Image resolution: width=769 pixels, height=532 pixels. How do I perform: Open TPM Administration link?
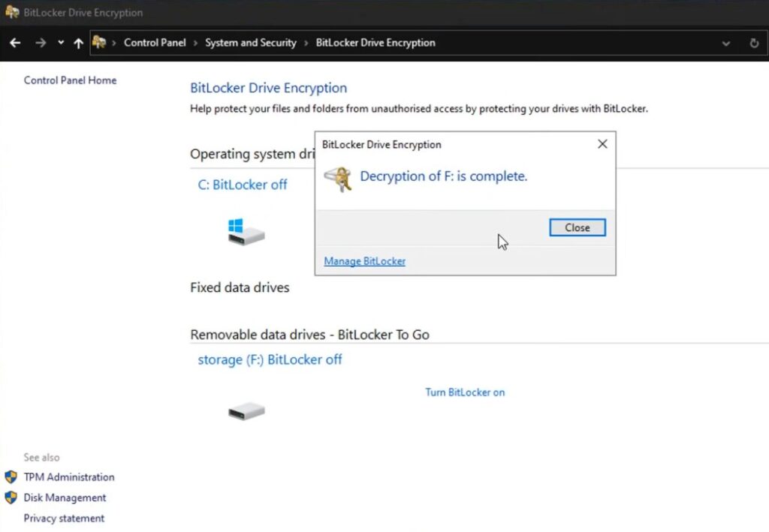[69, 477]
